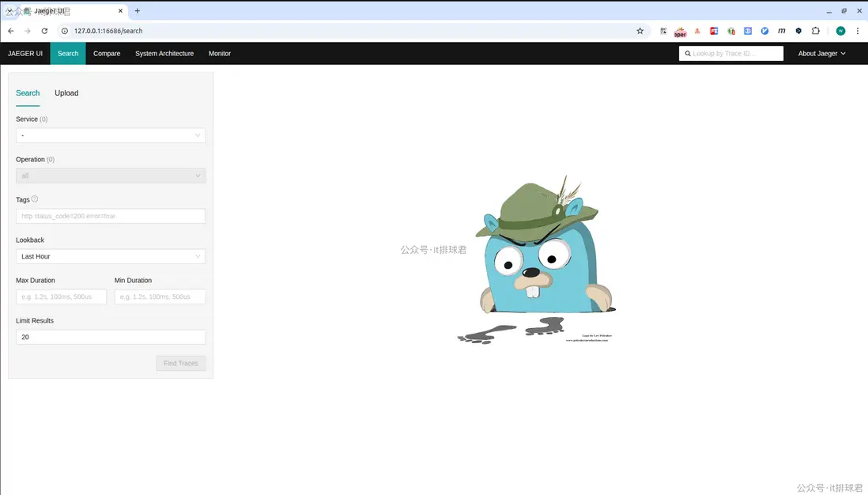Screen dimensions: 868x495
Task: Focus the Min Duration input
Action: point(160,297)
